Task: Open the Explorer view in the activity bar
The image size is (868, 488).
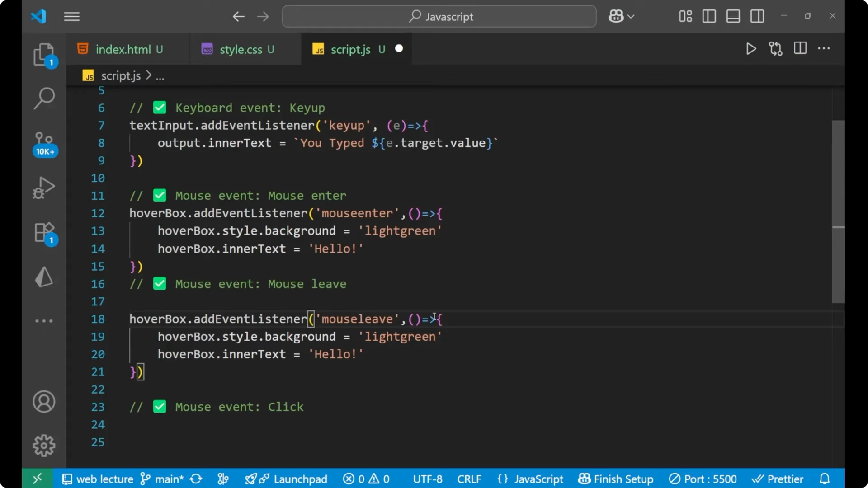Action: click(44, 54)
